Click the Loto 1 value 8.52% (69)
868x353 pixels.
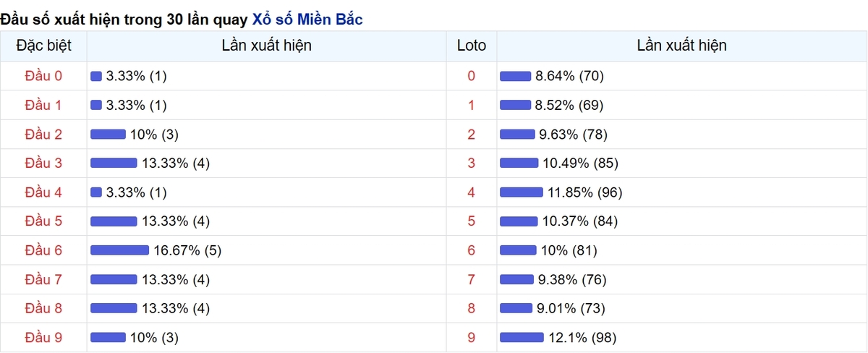pos(569,106)
